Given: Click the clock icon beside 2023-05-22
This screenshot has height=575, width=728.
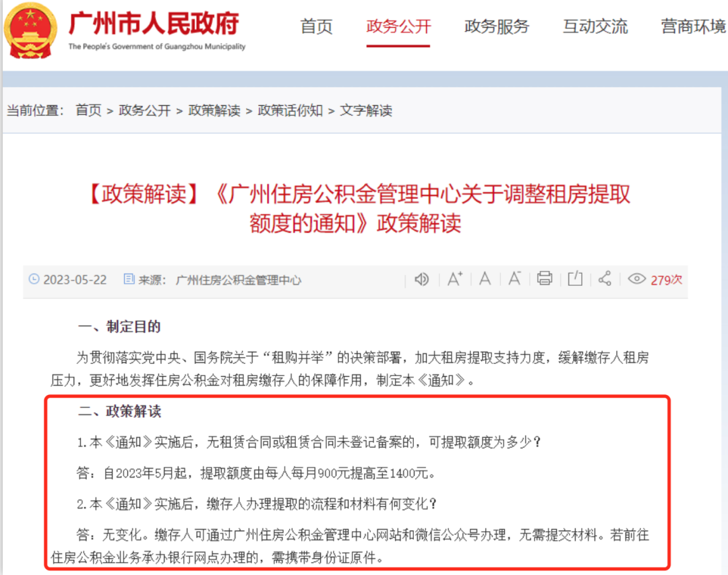Looking at the screenshot, I should (x=34, y=279).
